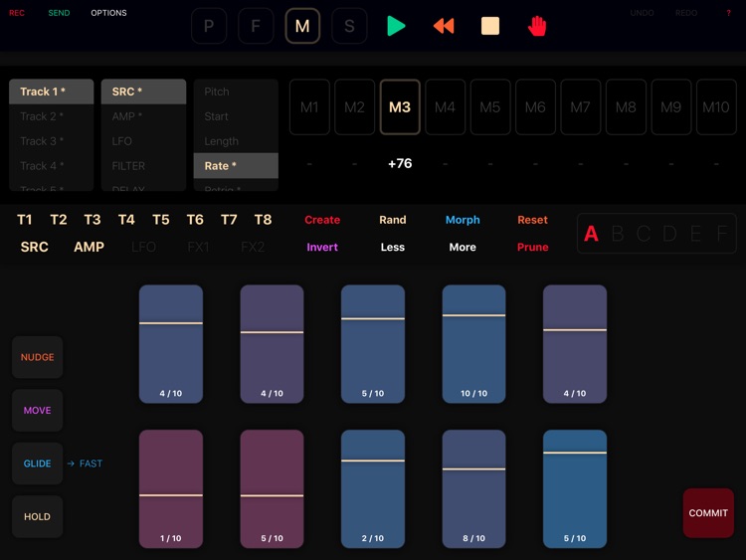Select the M1 macro slot
The image size is (746, 560).
(309, 107)
